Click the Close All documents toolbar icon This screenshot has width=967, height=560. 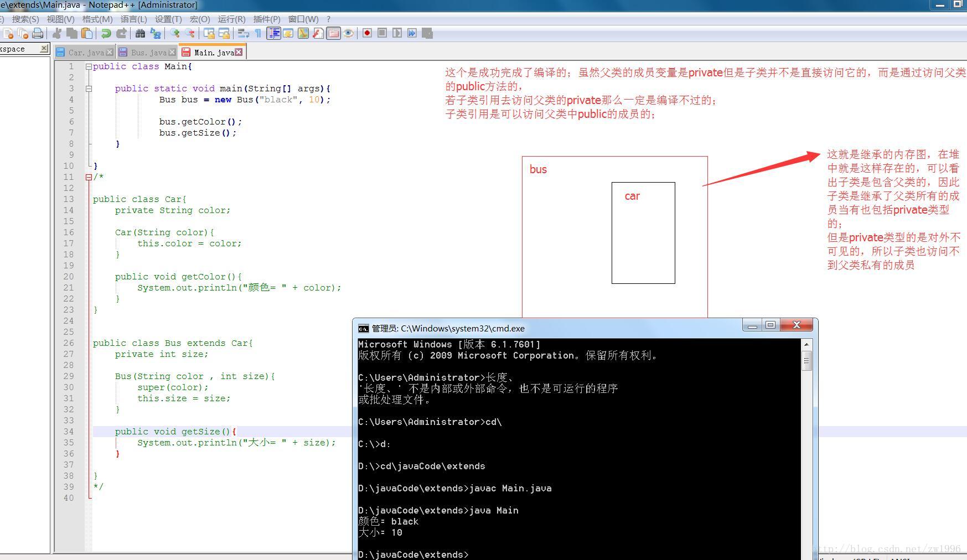click(x=23, y=33)
